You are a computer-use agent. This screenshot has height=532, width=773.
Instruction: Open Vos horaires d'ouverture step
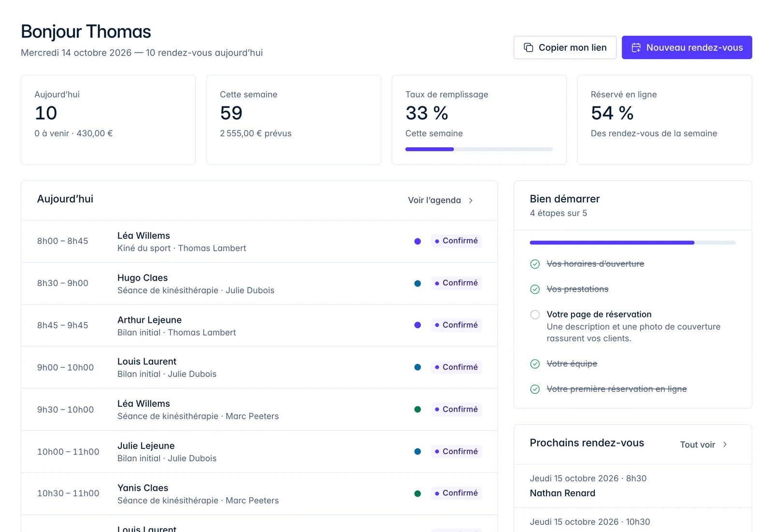[595, 264]
